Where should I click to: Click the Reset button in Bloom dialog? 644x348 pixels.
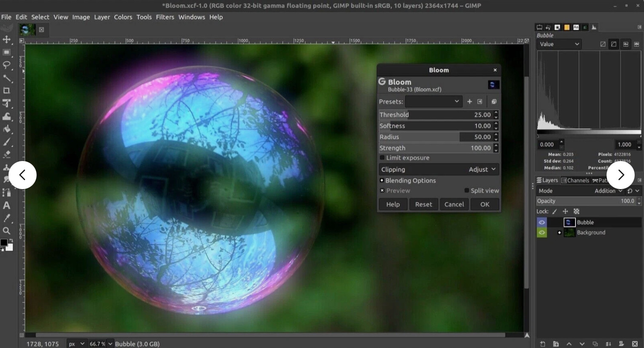pyautogui.click(x=423, y=204)
